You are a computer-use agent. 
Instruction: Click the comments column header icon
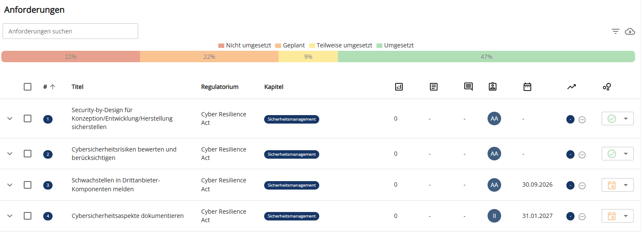(468, 87)
